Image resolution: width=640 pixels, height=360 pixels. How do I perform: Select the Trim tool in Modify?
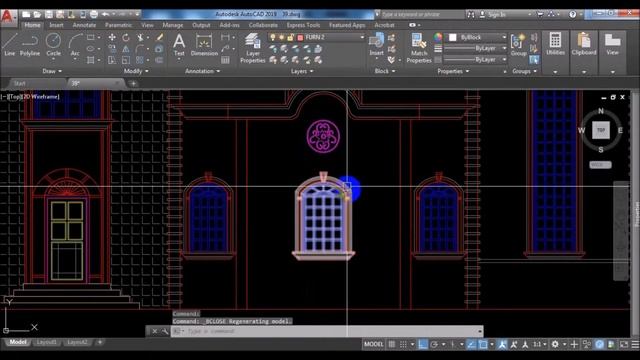[x=140, y=38]
